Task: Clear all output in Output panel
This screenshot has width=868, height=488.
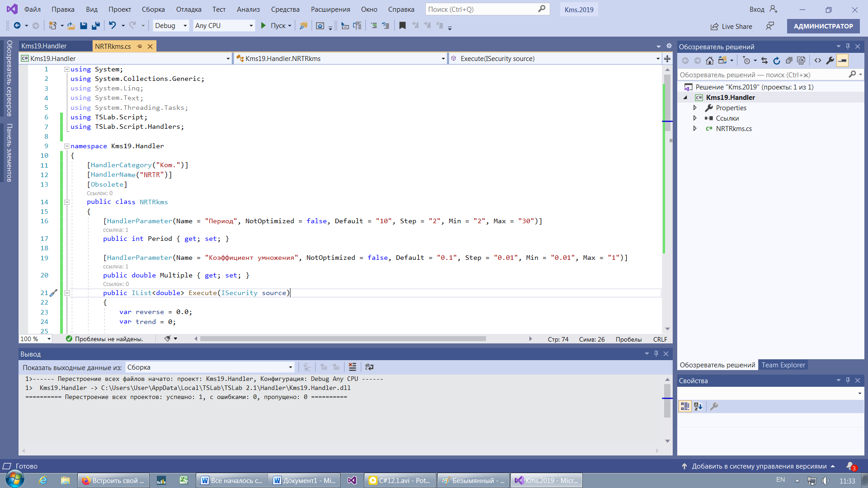Action: (x=352, y=367)
